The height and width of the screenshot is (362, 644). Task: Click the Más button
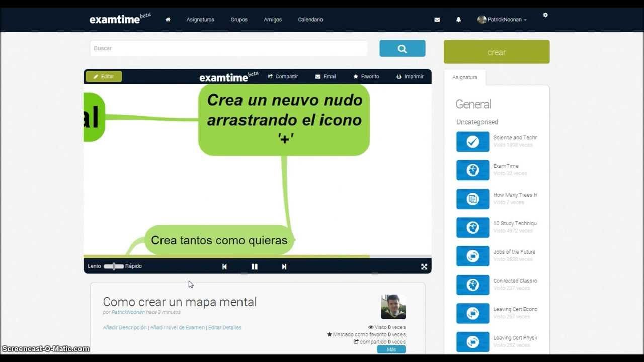[x=391, y=350]
